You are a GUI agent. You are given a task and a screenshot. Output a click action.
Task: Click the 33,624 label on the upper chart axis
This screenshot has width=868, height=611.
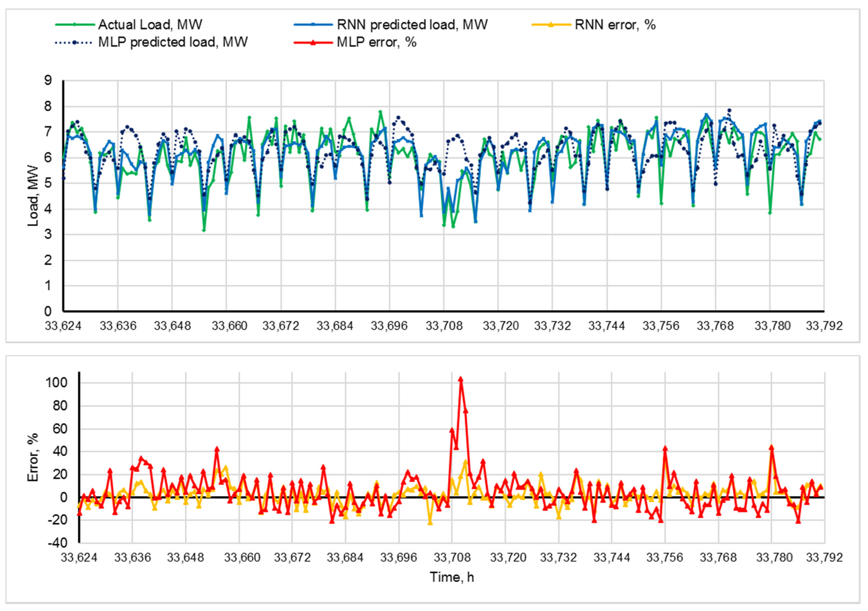(x=63, y=326)
